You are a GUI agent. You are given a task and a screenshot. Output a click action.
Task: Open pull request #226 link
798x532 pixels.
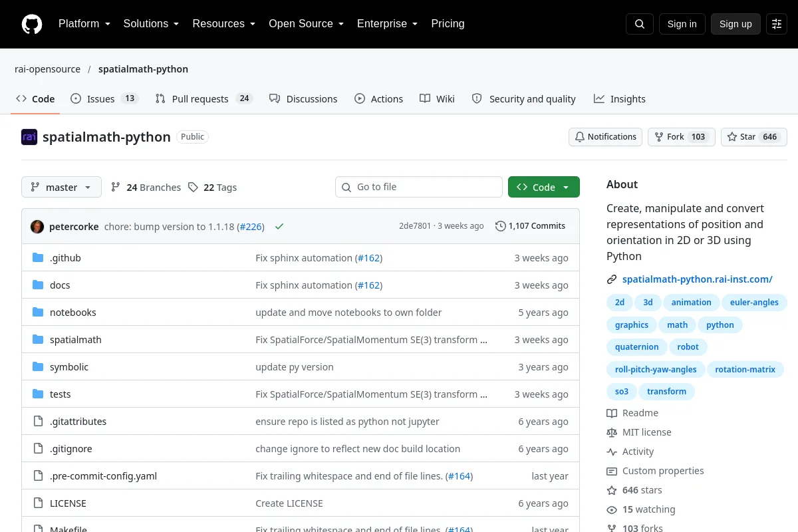pos(251,227)
